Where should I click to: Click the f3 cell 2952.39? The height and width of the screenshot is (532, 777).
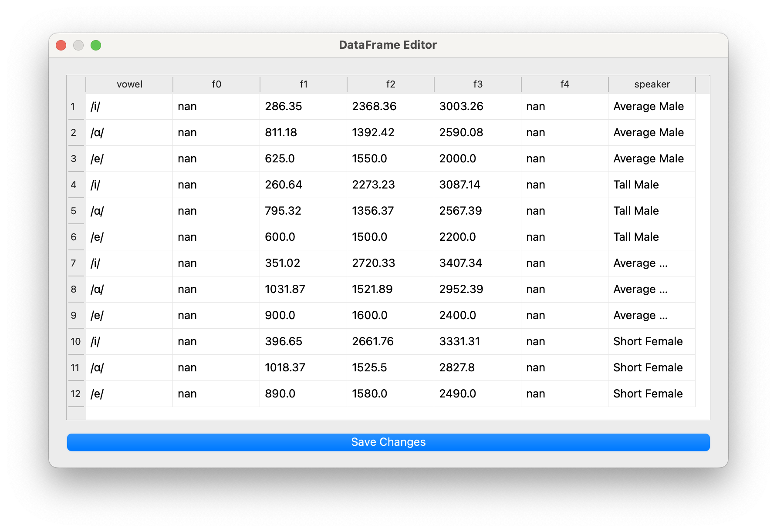click(478, 290)
